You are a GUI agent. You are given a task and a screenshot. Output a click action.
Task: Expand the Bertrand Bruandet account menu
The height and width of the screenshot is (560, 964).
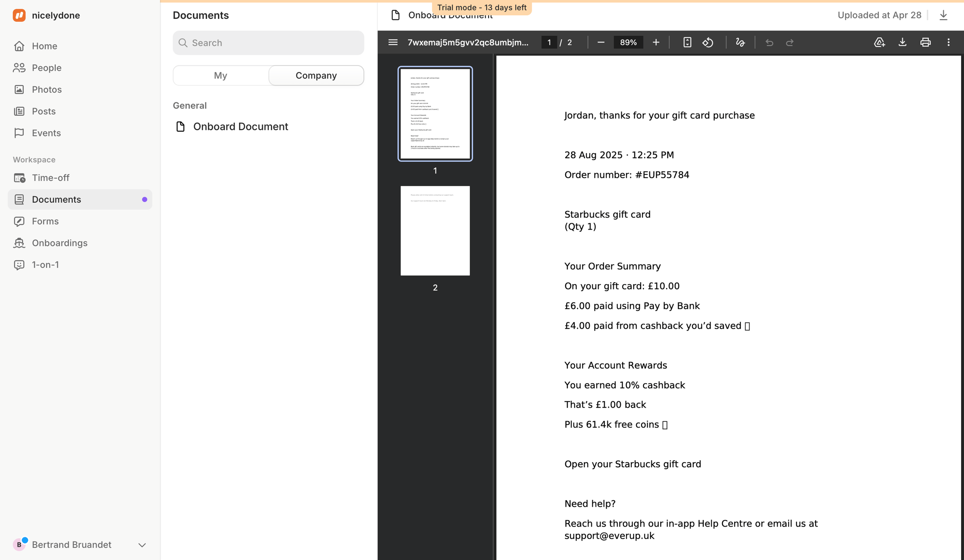click(x=80, y=544)
